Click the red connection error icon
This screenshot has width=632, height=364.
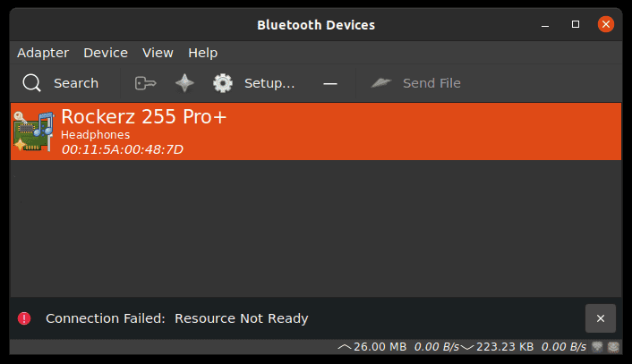coord(24,318)
